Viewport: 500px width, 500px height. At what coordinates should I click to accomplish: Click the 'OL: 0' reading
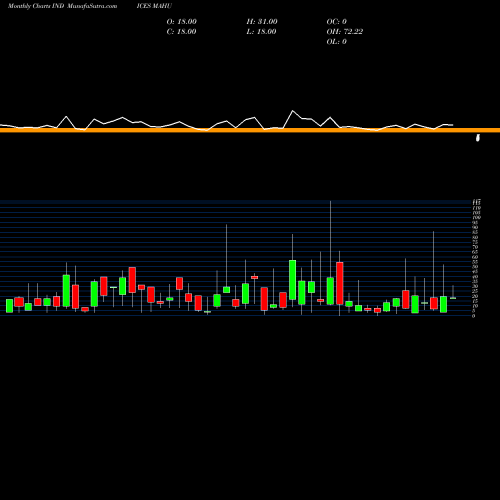(337, 42)
